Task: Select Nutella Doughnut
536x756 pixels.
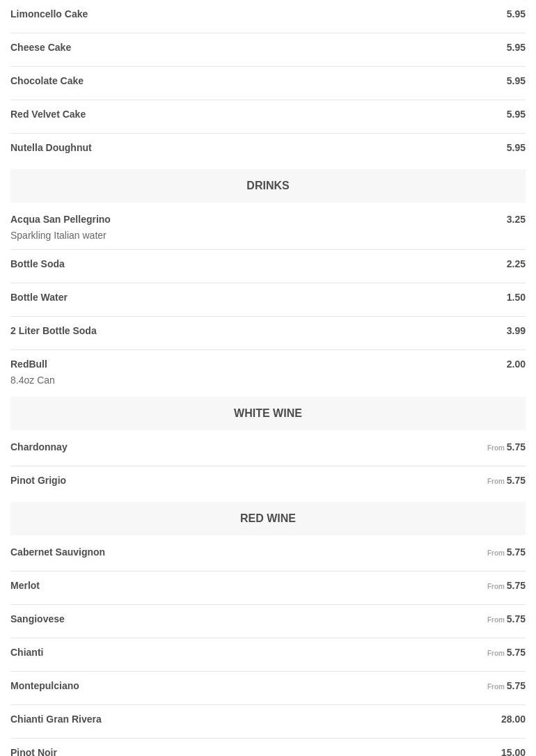Action: [51, 148]
